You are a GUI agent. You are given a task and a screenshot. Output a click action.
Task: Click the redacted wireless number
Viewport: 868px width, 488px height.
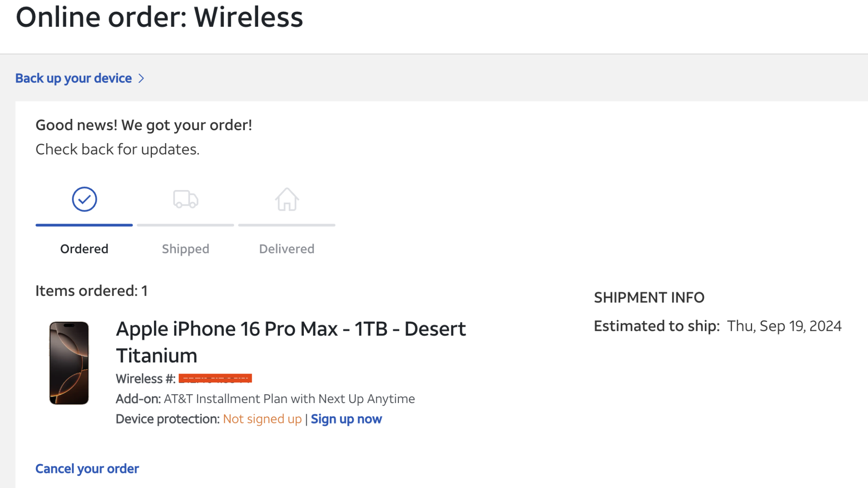pos(215,379)
